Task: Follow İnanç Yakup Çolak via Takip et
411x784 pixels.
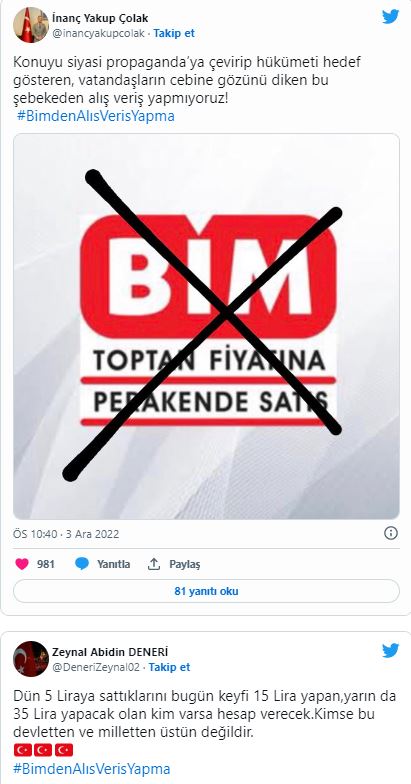Action: (174, 34)
